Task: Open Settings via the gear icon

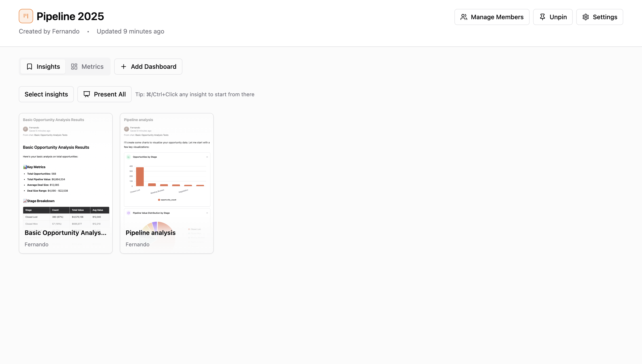Action: click(x=586, y=17)
